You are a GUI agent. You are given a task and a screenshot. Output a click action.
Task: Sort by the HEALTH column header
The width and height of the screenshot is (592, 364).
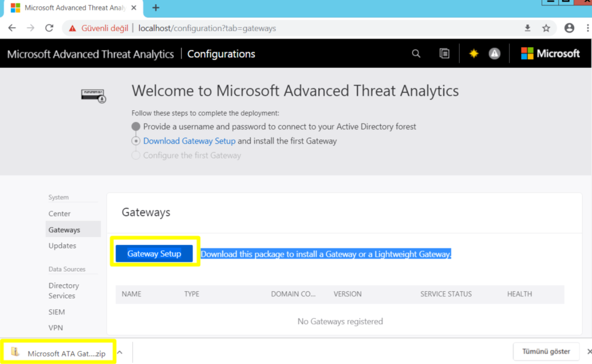click(x=520, y=294)
